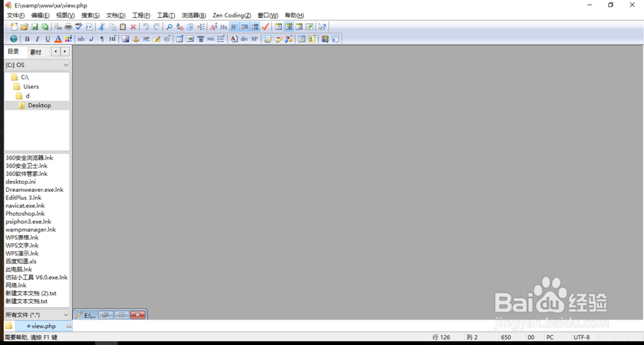Open Find with the magnifier icon
Screen dimensions: 644x345
point(169,27)
